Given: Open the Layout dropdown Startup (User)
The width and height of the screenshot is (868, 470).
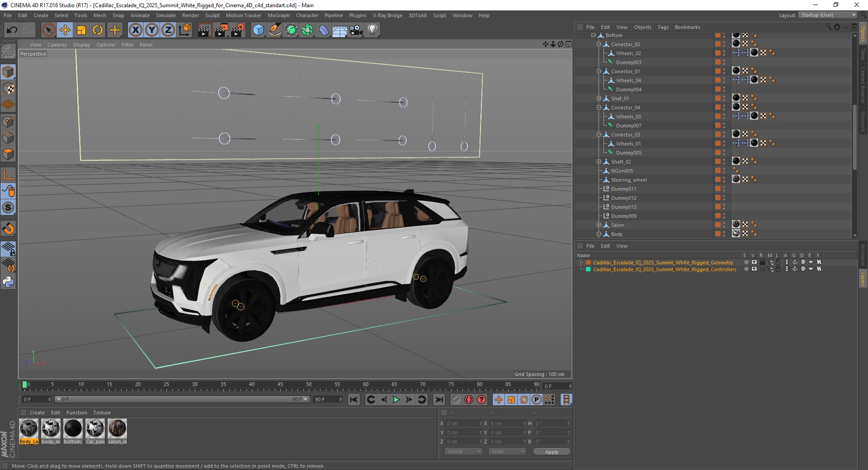Looking at the screenshot, I should [x=828, y=15].
